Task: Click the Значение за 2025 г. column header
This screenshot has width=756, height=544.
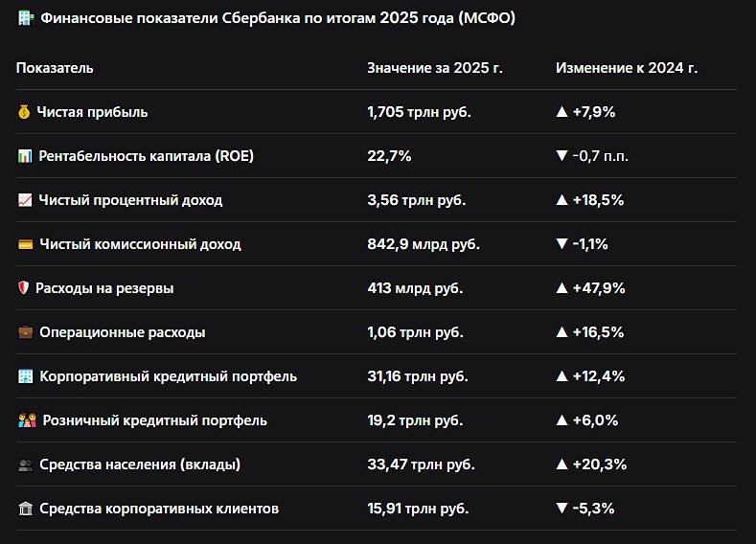Action: (434, 69)
